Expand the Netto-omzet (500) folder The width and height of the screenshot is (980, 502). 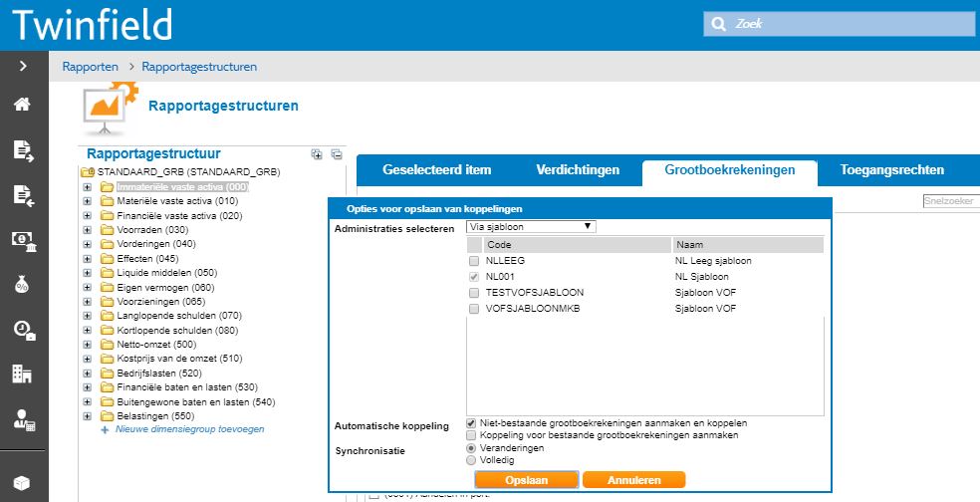point(88,344)
